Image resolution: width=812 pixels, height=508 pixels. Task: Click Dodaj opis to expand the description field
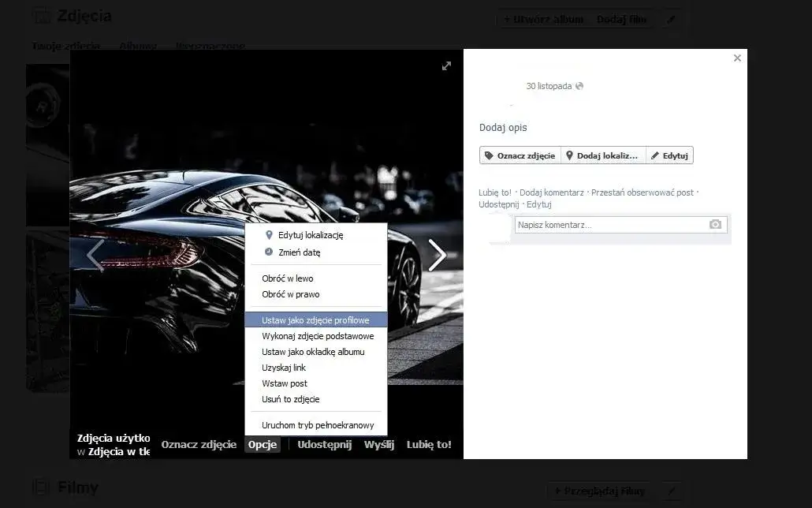(x=503, y=127)
